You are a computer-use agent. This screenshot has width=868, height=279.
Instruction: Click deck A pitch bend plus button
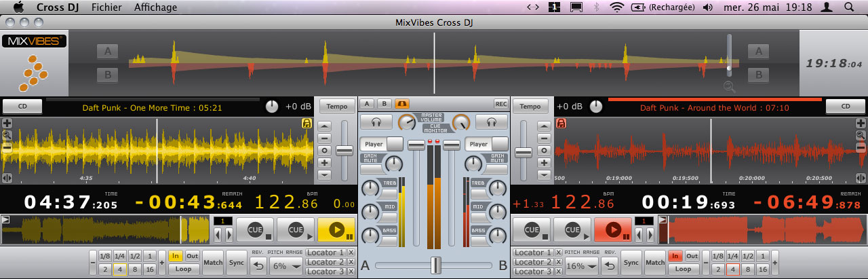(325, 162)
